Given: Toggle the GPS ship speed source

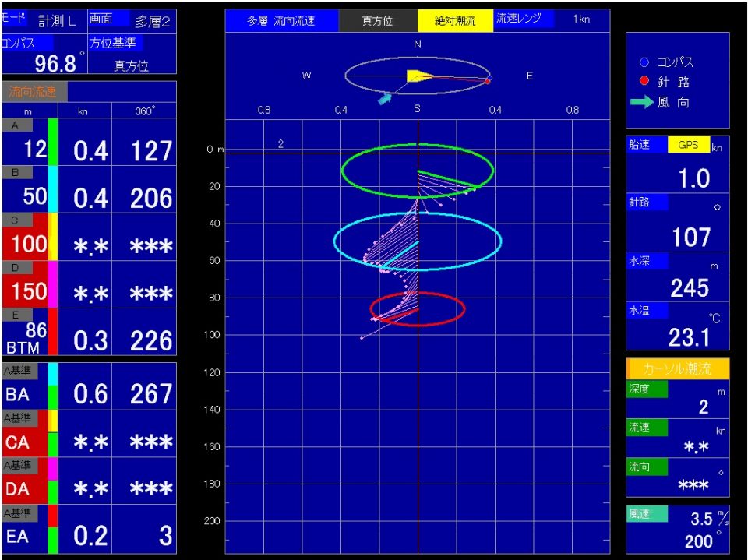Looking at the screenshot, I should pos(688,145).
